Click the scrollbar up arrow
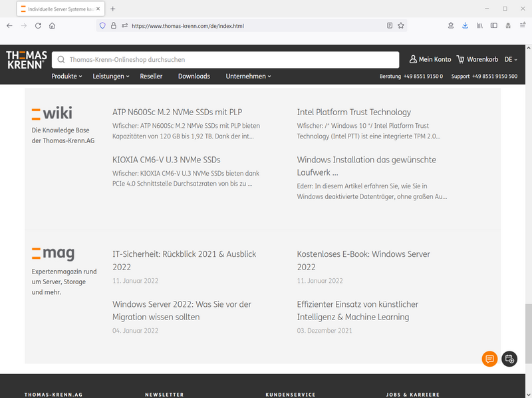Viewport: 532px width, 398px height. click(x=529, y=48)
